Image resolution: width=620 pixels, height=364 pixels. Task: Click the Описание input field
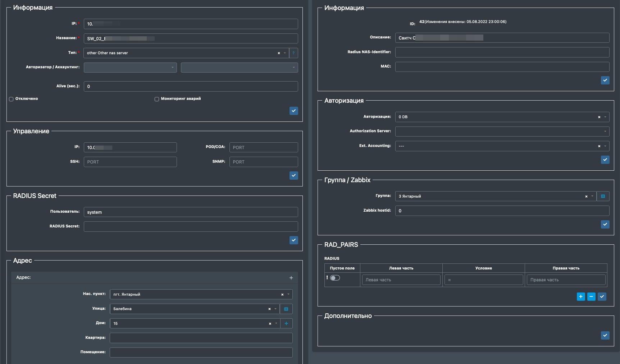502,38
